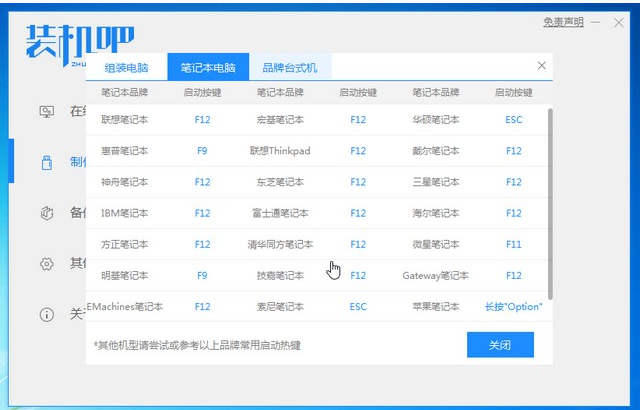Close the hotkey dialog with the X icon
640x410 pixels.
coord(542,66)
